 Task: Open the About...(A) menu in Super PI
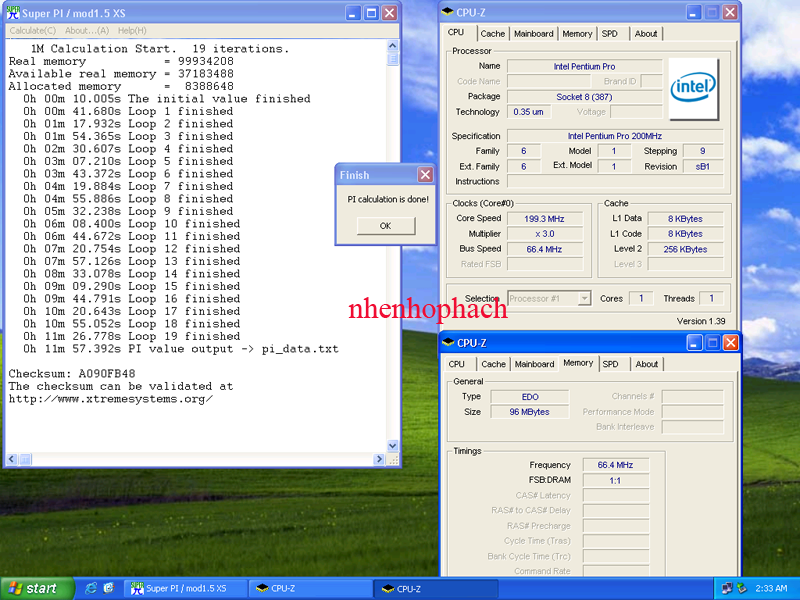pos(87,31)
